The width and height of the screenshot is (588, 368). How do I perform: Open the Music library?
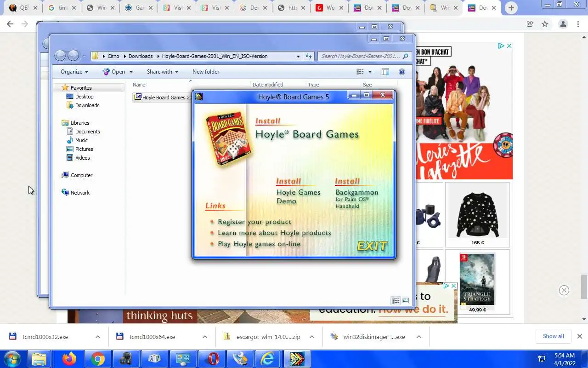[81, 140]
